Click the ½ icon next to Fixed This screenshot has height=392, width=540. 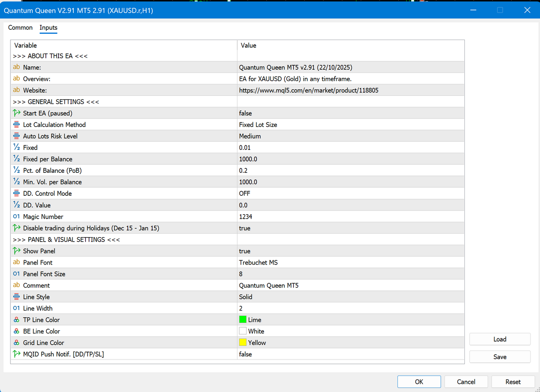[x=17, y=147]
